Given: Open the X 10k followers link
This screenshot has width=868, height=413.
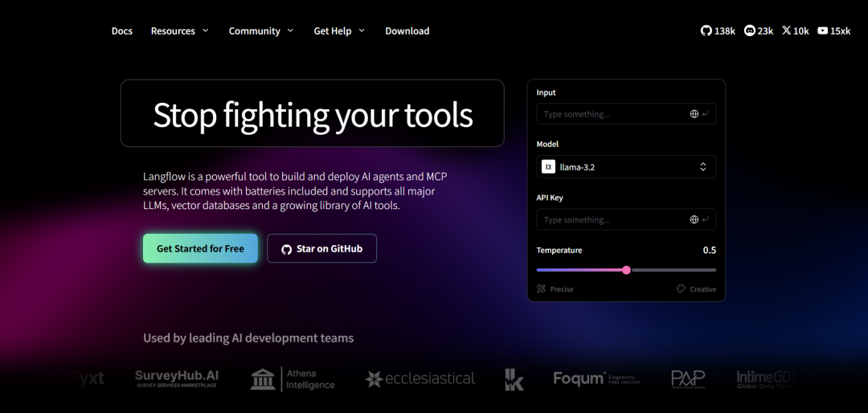Looking at the screenshot, I should (796, 31).
